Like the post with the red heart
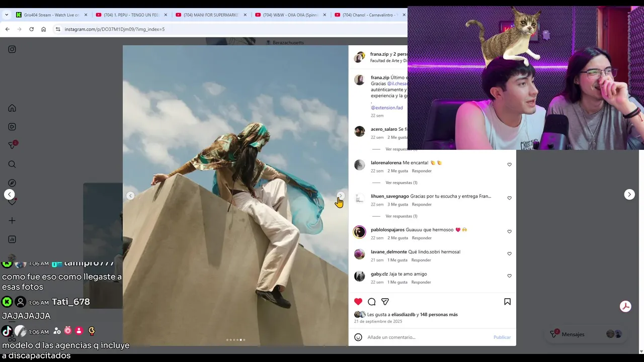Image resolution: width=644 pixels, height=362 pixels. pyautogui.click(x=358, y=302)
